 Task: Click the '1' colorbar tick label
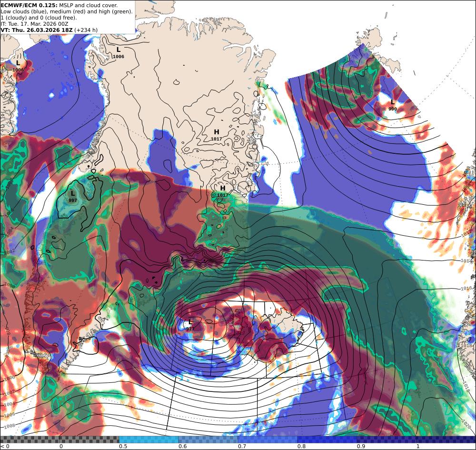click(x=418, y=446)
